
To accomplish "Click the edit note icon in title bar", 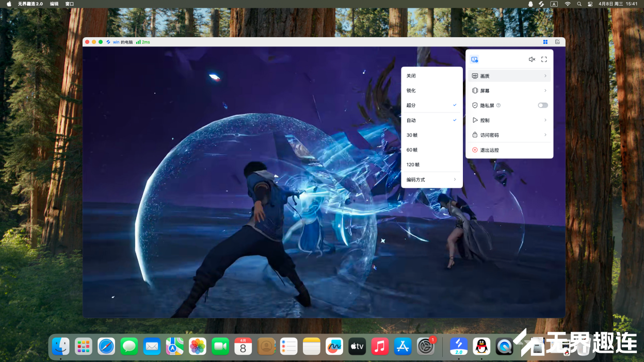I will (557, 42).
